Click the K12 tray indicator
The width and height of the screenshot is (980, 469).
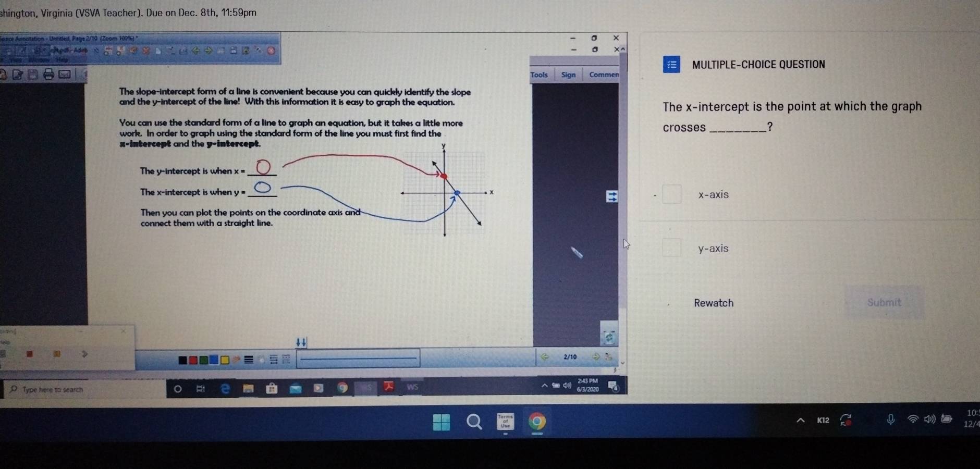point(823,420)
